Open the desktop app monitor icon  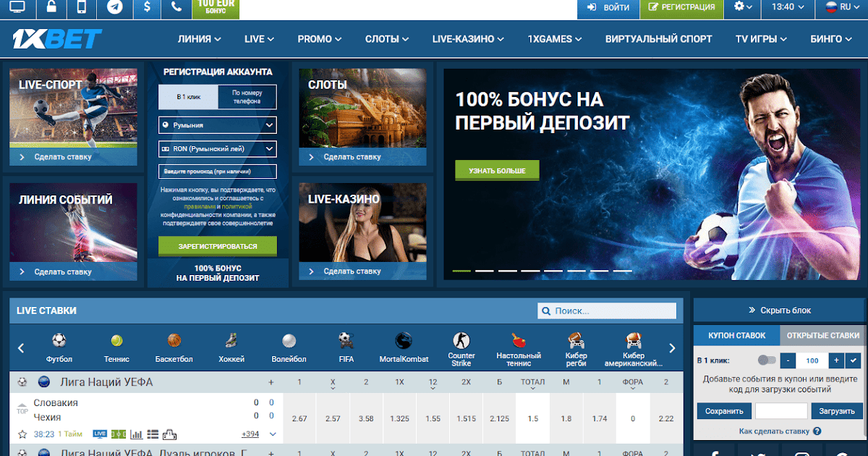click(x=17, y=8)
